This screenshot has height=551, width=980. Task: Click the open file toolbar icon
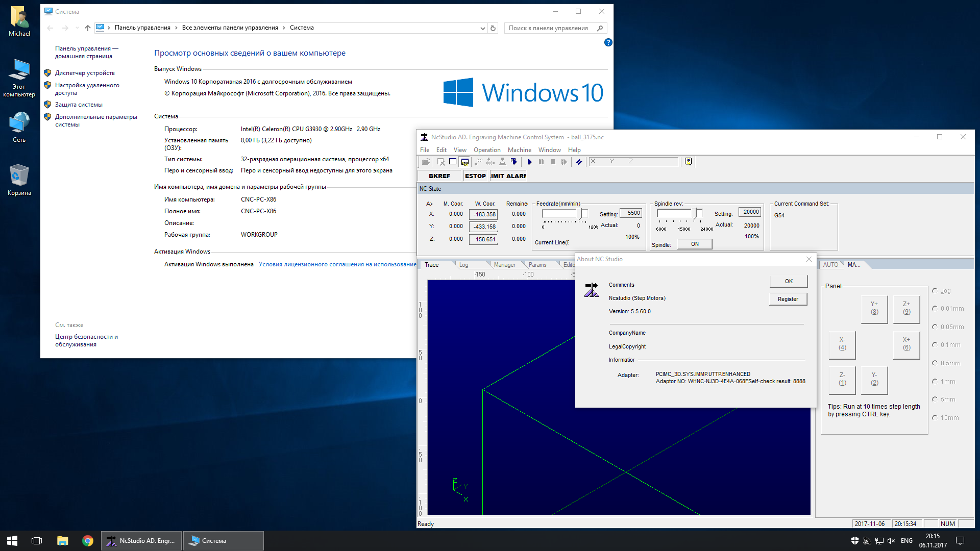(425, 162)
